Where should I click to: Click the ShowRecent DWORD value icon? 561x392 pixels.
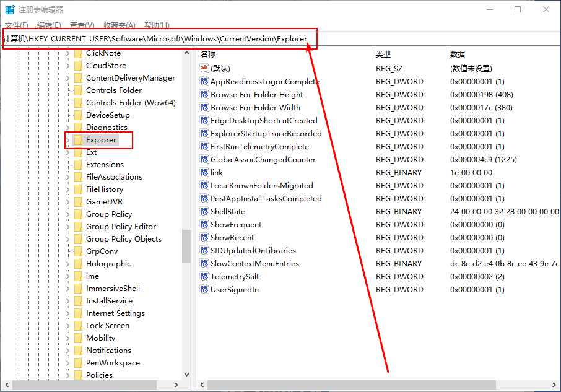point(205,238)
